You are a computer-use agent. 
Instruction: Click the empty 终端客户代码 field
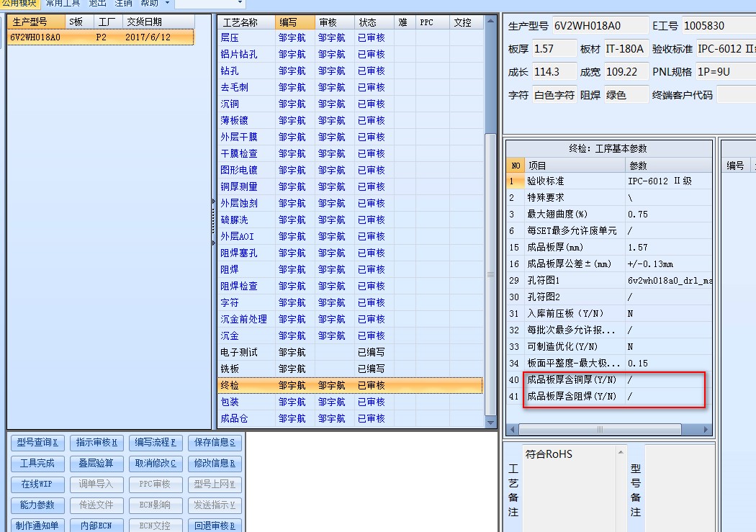[737, 95]
